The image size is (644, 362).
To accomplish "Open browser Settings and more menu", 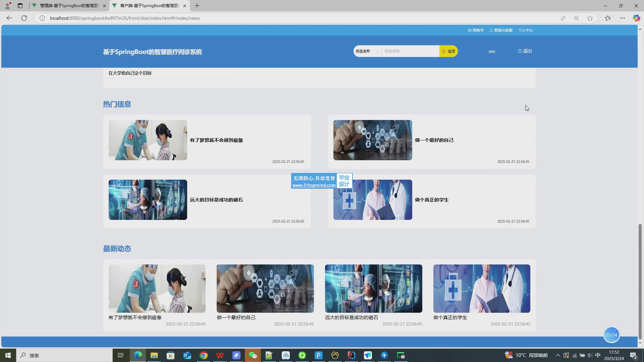I will tap(623, 18).
